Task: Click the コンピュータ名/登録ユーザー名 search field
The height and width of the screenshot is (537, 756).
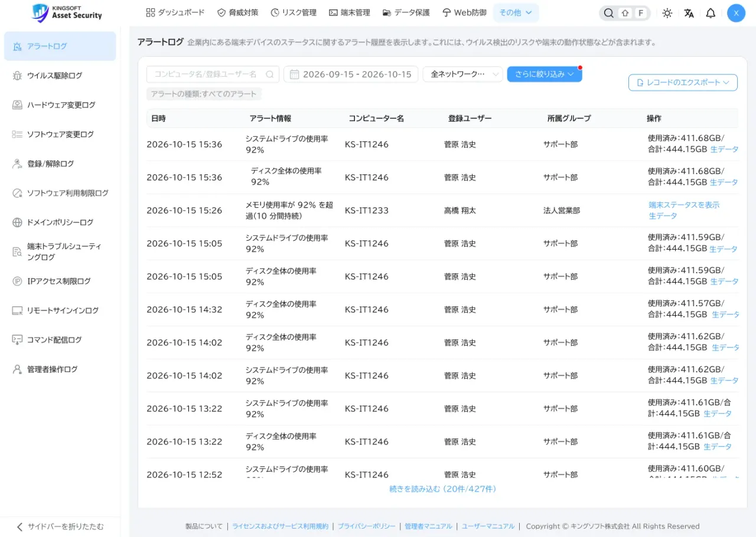Action: point(213,74)
